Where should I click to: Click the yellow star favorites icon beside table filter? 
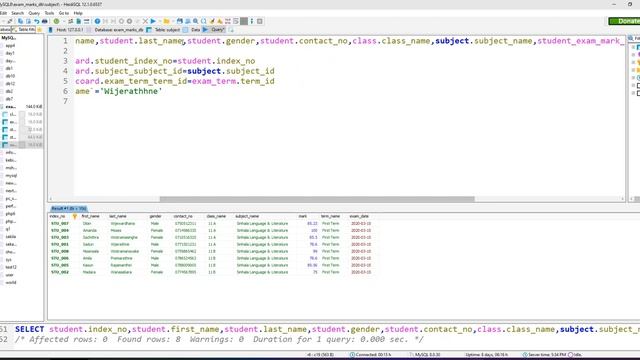[40, 30]
